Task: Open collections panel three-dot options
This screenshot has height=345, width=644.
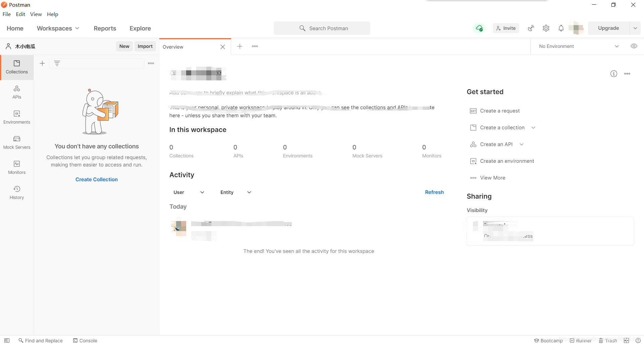Action: [151, 63]
